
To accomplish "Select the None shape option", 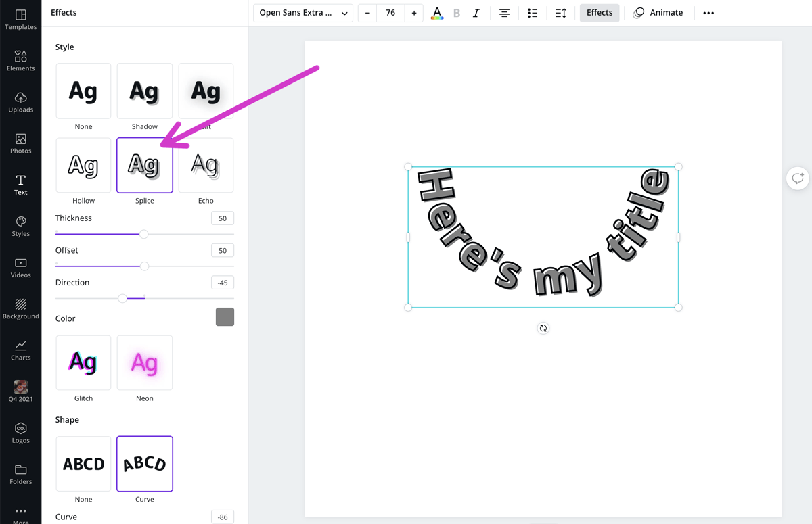I will tap(83, 464).
